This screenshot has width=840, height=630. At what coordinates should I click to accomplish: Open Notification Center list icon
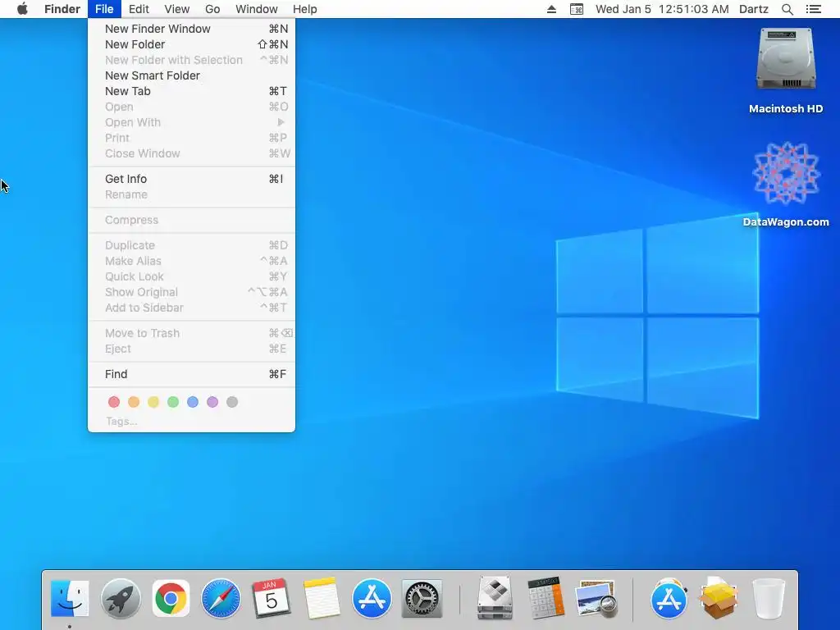point(814,9)
